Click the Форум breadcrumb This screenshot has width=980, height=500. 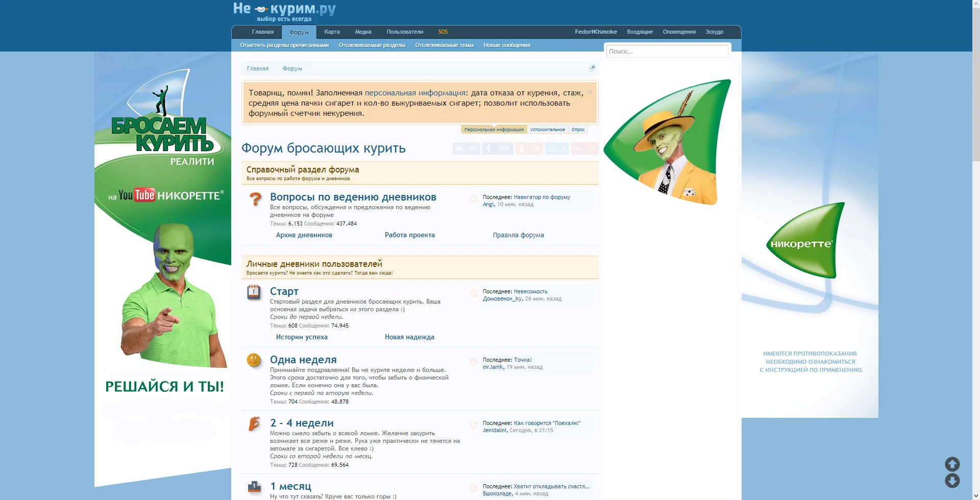point(292,68)
